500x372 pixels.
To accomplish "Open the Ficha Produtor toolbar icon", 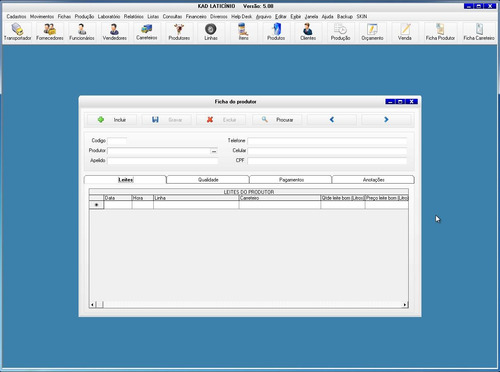I will coord(440,32).
